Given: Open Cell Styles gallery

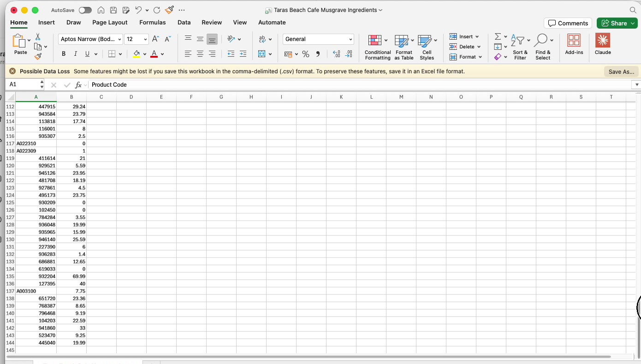Looking at the screenshot, I should point(427,47).
